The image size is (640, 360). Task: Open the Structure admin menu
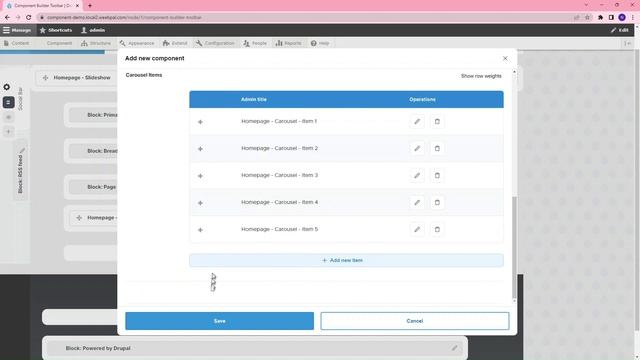coord(96,43)
